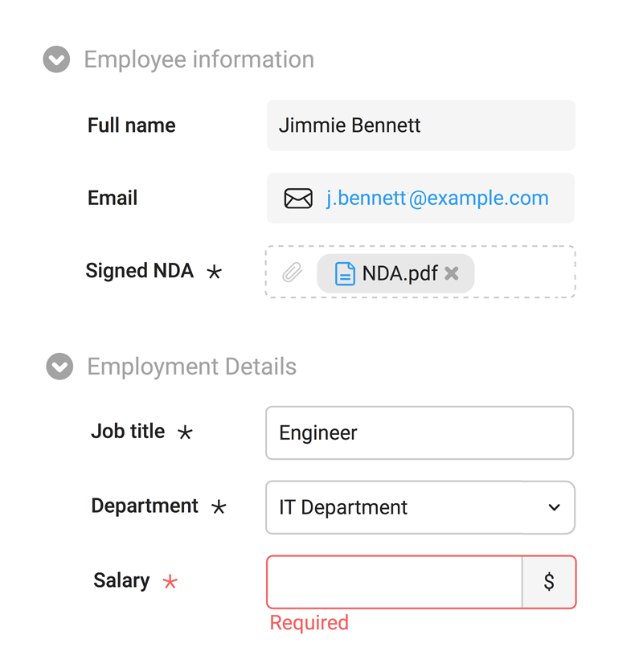Click the asterisk next to Job title
Viewport: 643px width, 672px height.
185,432
